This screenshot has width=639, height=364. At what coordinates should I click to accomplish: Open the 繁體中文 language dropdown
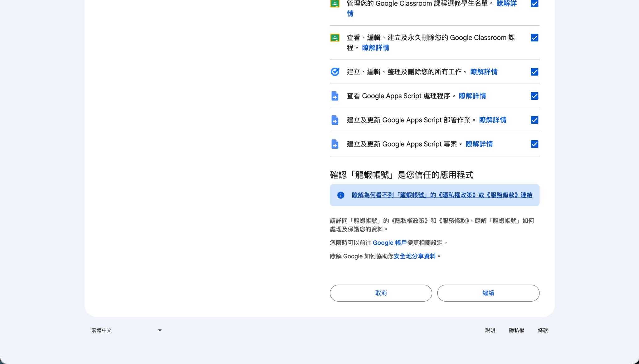point(126,330)
